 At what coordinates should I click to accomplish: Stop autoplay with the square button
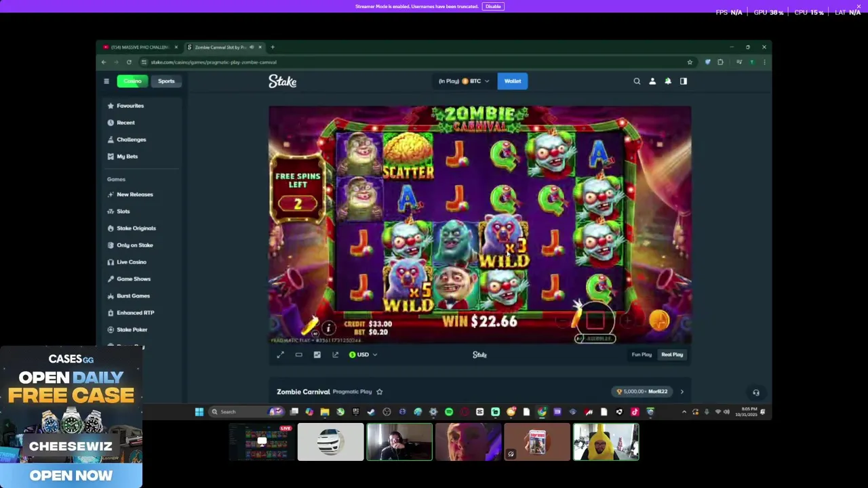[595, 321]
